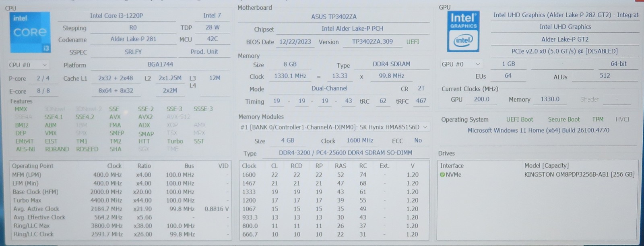Click the Memory Size 8 GB field
The width and height of the screenshot is (644, 246).
click(x=290, y=64)
